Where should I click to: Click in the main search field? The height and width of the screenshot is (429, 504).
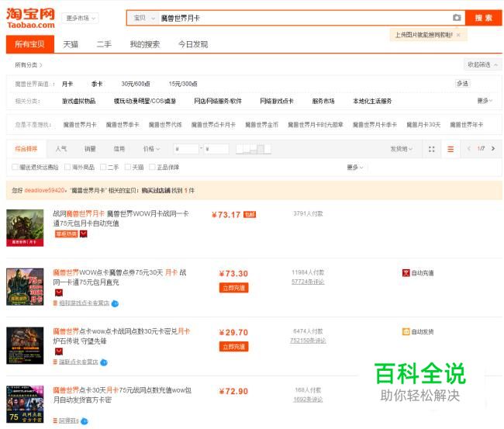[x=306, y=18]
